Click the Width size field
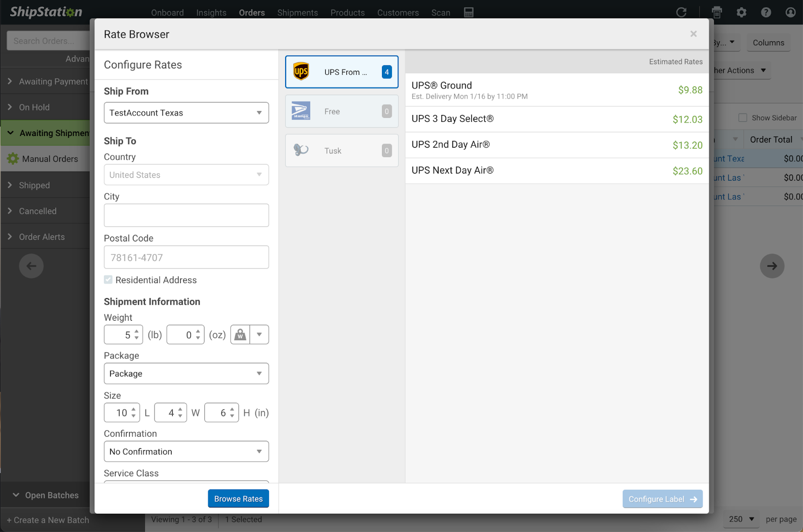 point(171,413)
